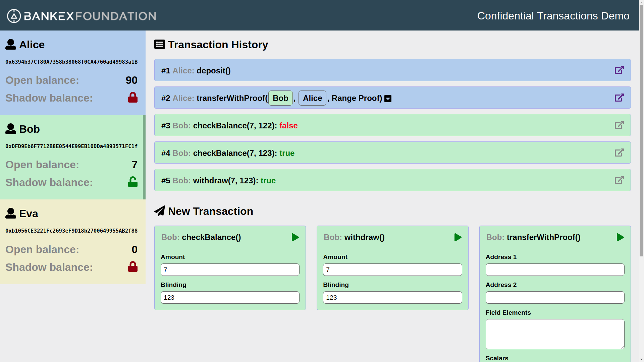Click 'Confidential Transactions Demo' header title
Viewport: 644px width, 362px height.
pos(553,16)
